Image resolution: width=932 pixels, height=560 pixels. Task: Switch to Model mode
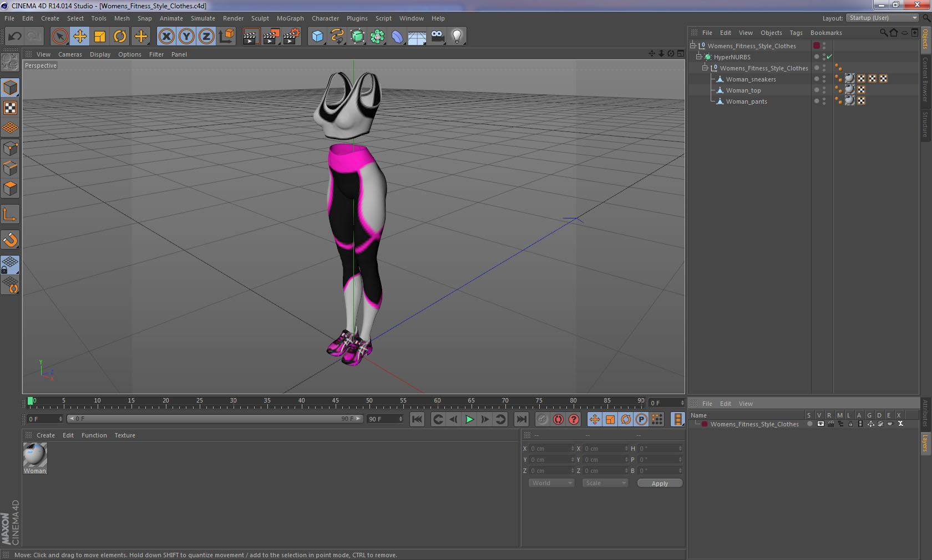(x=10, y=88)
